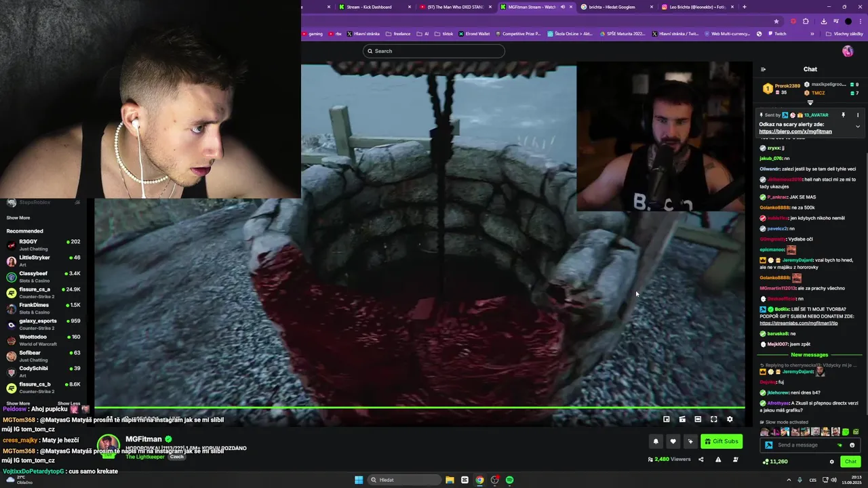This screenshot has width=868, height=488.
Task: Switch to Stream - Kick Dashboard tab
Action: click(x=373, y=7)
